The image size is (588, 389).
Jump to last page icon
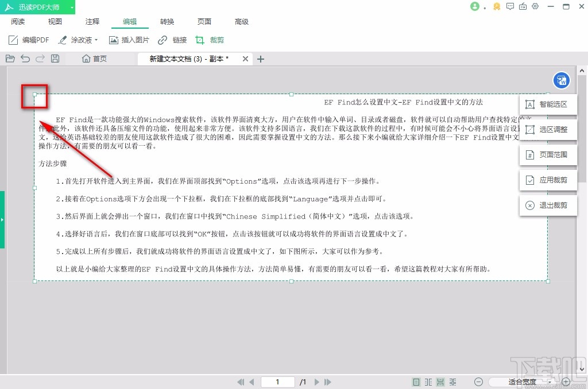click(x=328, y=382)
